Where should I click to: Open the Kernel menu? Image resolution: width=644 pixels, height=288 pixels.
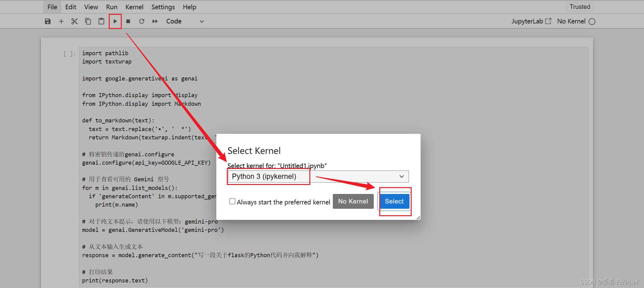click(134, 7)
